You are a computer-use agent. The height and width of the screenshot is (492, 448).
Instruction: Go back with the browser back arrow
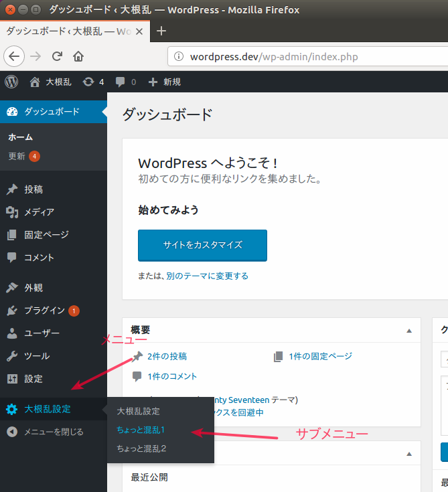14,56
